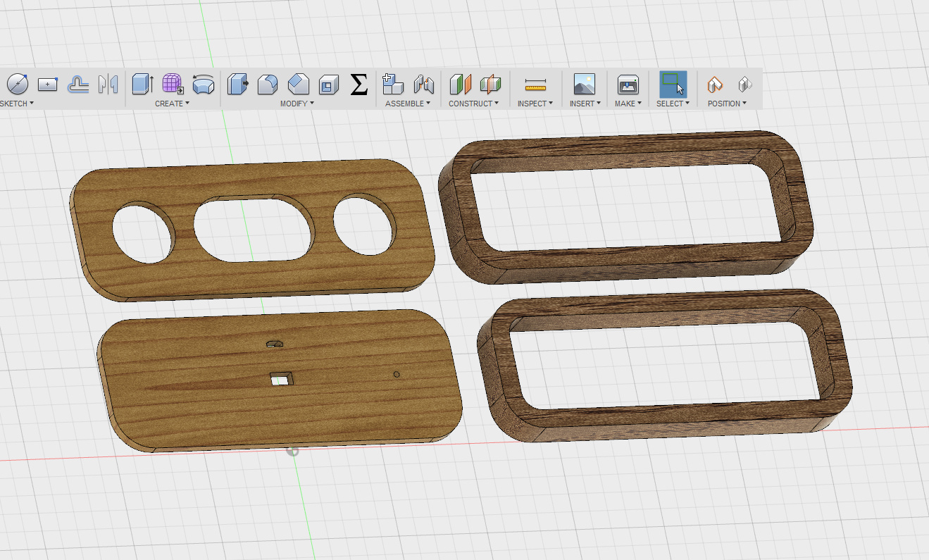Click the origin point at the axes intersection
Image resolution: width=929 pixels, height=560 pixels.
click(x=294, y=450)
